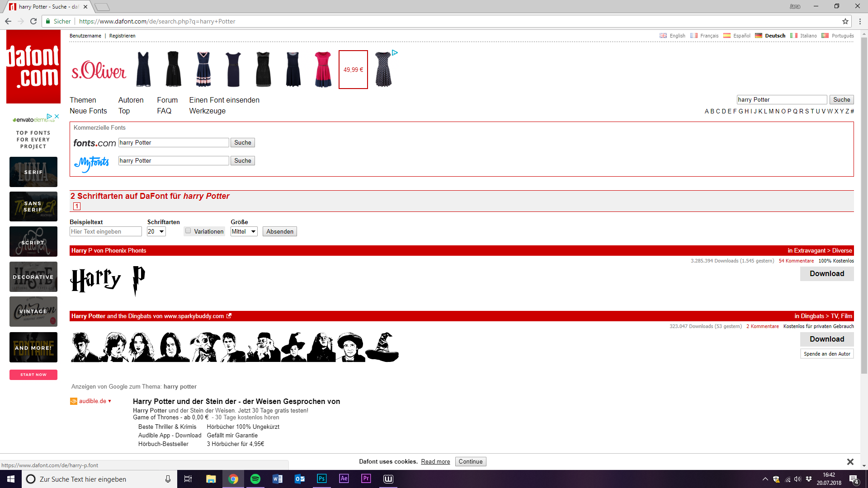Open the Windows Start menu
Viewport: 868px width, 488px height.
point(11,479)
